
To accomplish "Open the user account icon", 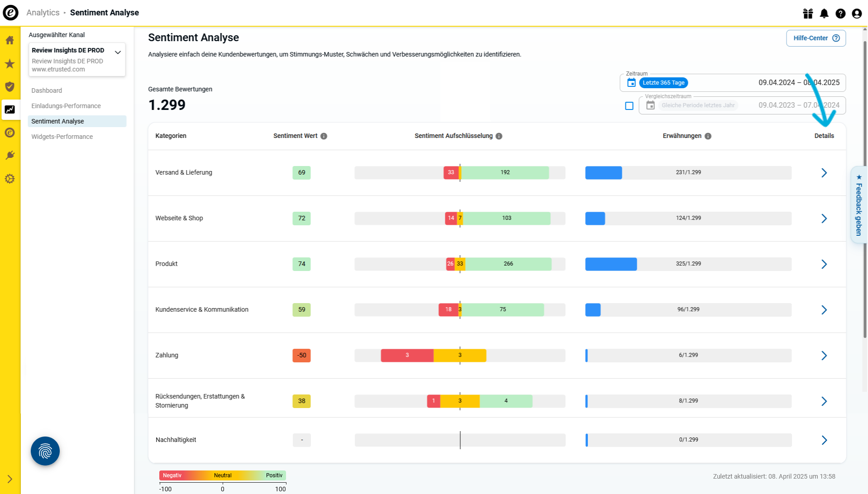I will click(857, 14).
